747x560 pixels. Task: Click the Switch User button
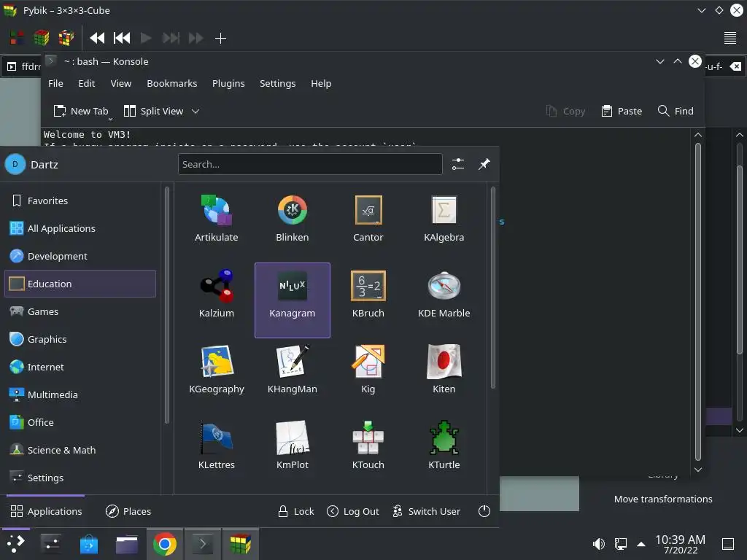pyautogui.click(x=426, y=511)
